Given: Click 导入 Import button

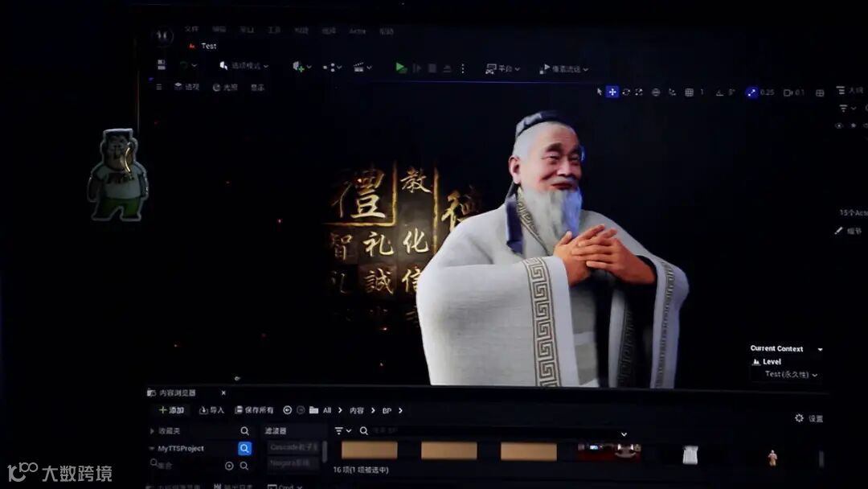Looking at the screenshot, I should [x=212, y=410].
